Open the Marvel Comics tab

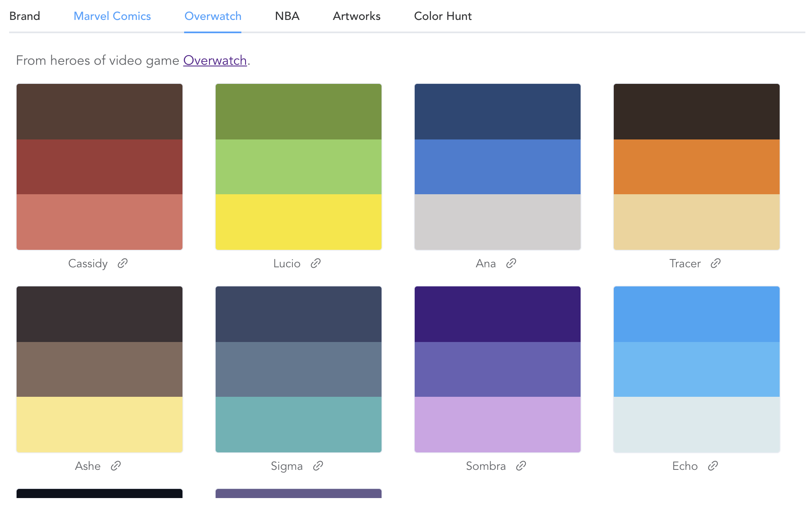tap(112, 16)
